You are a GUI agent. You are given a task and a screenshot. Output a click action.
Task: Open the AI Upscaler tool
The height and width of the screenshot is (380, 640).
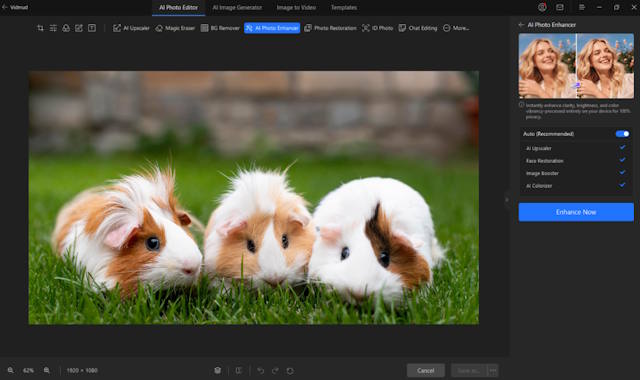[131, 28]
